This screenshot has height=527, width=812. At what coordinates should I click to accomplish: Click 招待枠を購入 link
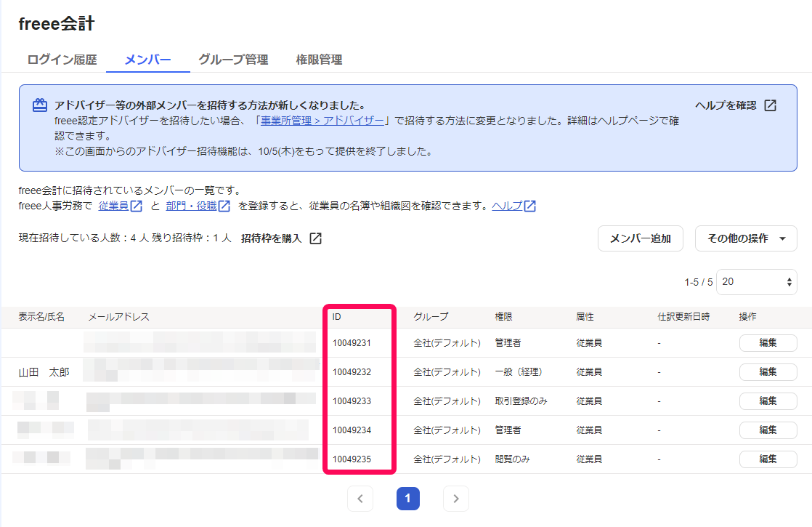click(272, 238)
